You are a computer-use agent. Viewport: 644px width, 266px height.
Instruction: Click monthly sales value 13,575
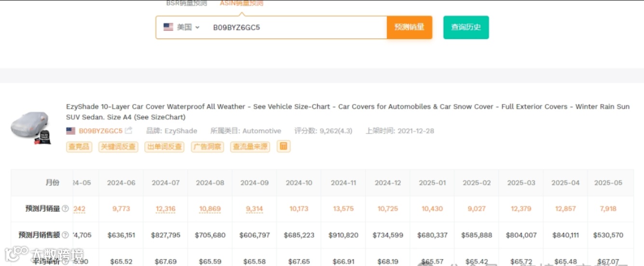[343, 209]
